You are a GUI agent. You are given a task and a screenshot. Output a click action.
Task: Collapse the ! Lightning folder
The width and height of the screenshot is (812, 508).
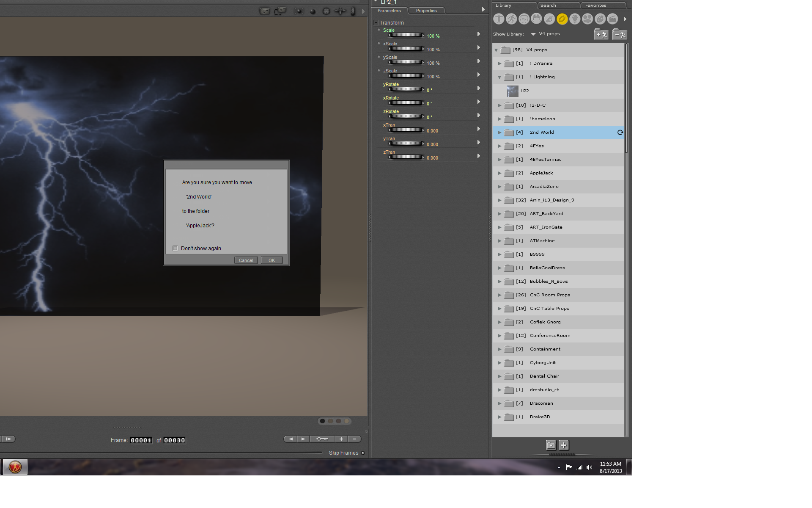(x=499, y=77)
